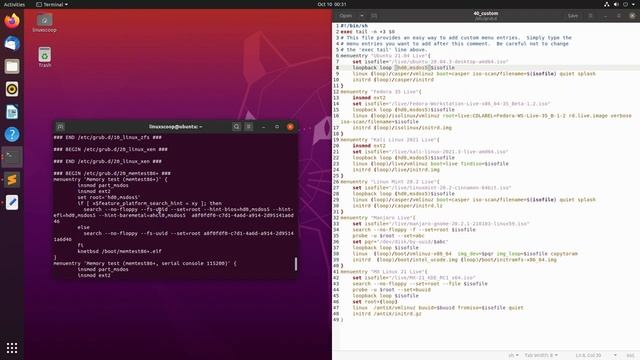The height and width of the screenshot is (360, 640).
Task: Open Sublime Text from the dock
Action: [x=12, y=180]
